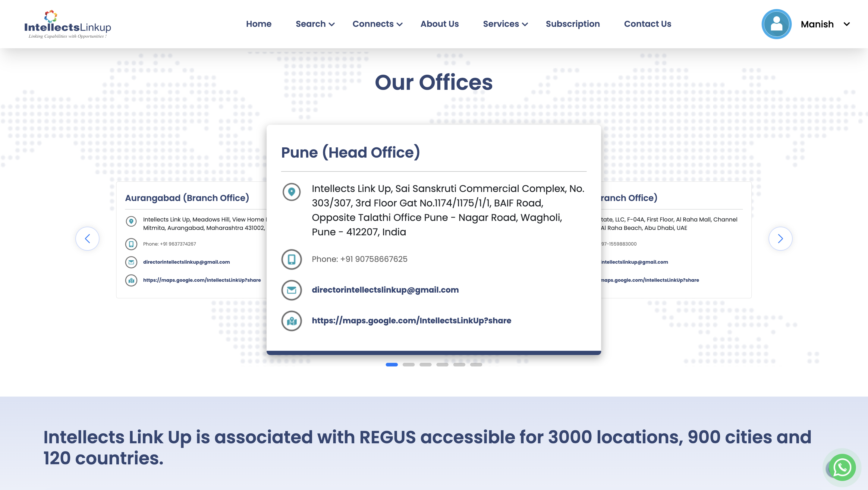Open the Subscription page
The image size is (868, 490).
point(573,24)
